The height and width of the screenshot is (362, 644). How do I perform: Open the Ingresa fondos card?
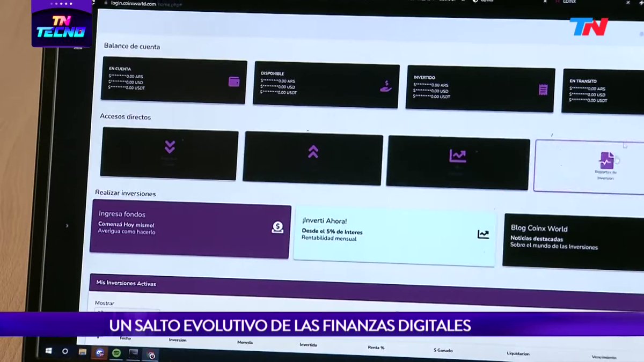[x=191, y=228]
